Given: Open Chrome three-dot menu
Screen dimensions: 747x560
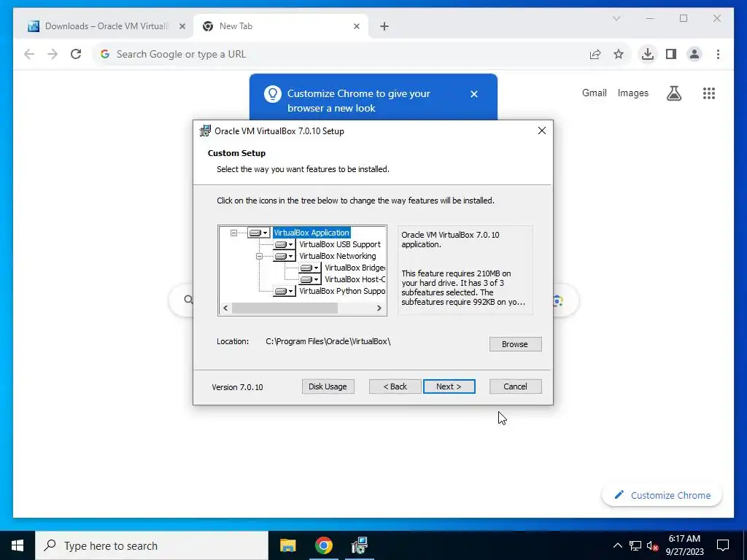Looking at the screenshot, I should 718,54.
